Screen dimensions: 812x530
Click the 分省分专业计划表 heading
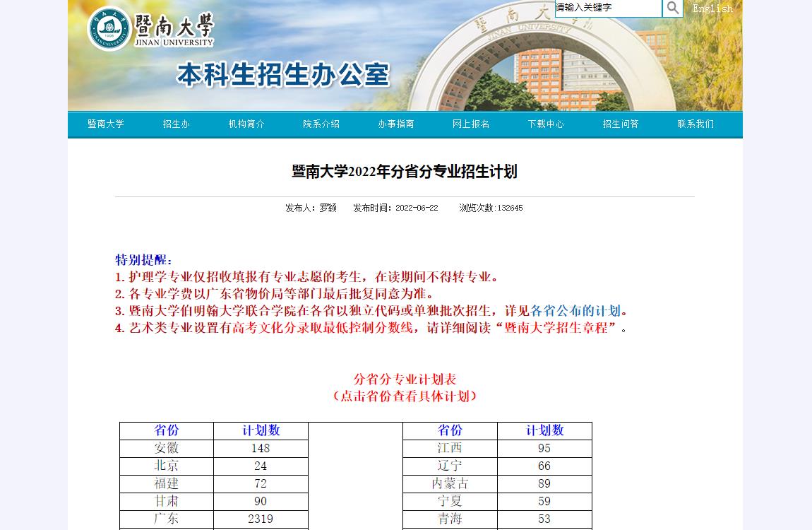(x=405, y=379)
